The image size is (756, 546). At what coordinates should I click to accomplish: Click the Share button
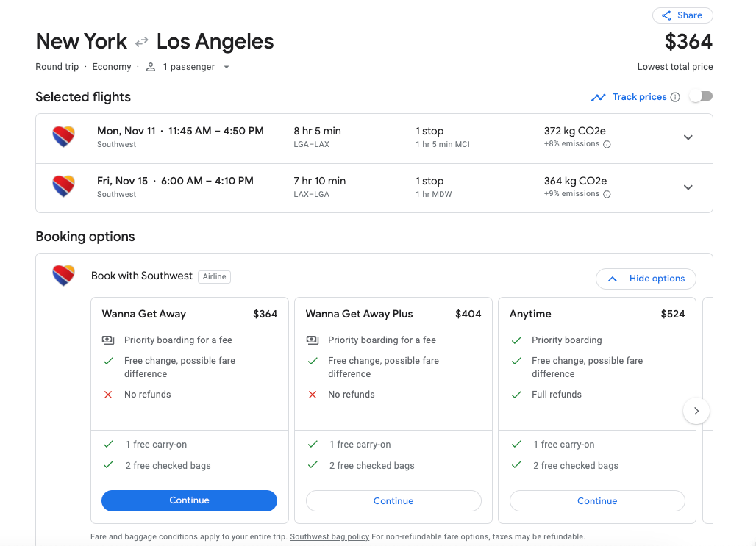[682, 15]
